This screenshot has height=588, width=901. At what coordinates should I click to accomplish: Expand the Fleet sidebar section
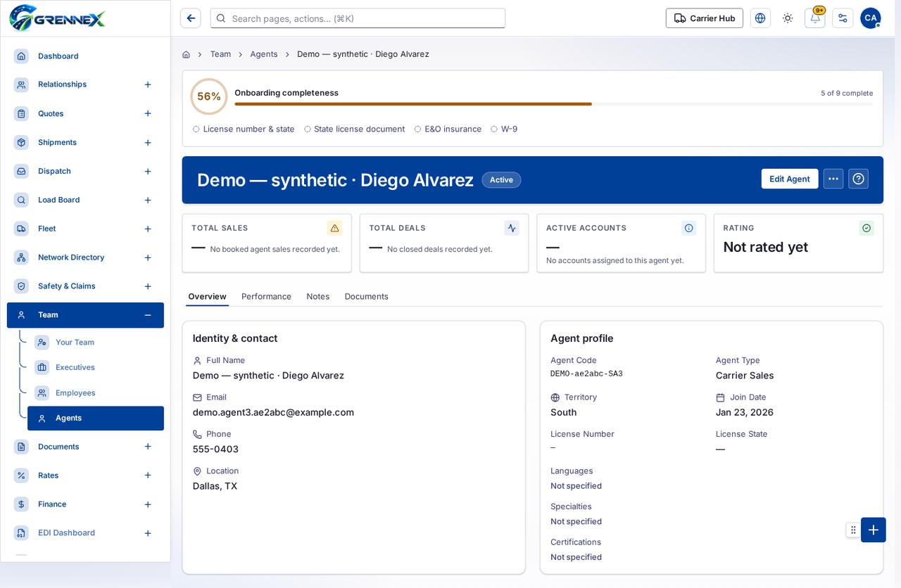tap(148, 229)
